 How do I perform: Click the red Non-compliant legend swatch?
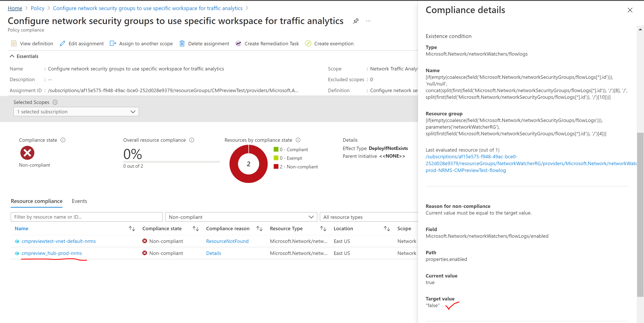click(x=276, y=167)
